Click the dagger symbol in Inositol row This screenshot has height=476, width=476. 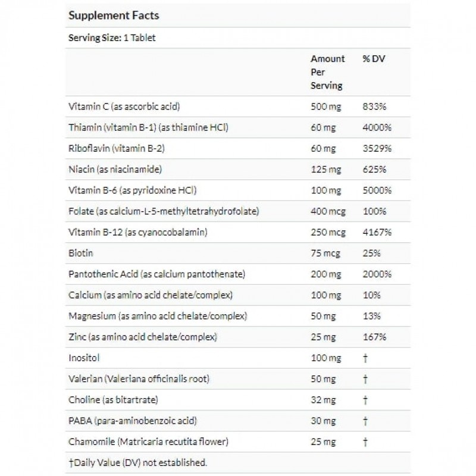365,358
